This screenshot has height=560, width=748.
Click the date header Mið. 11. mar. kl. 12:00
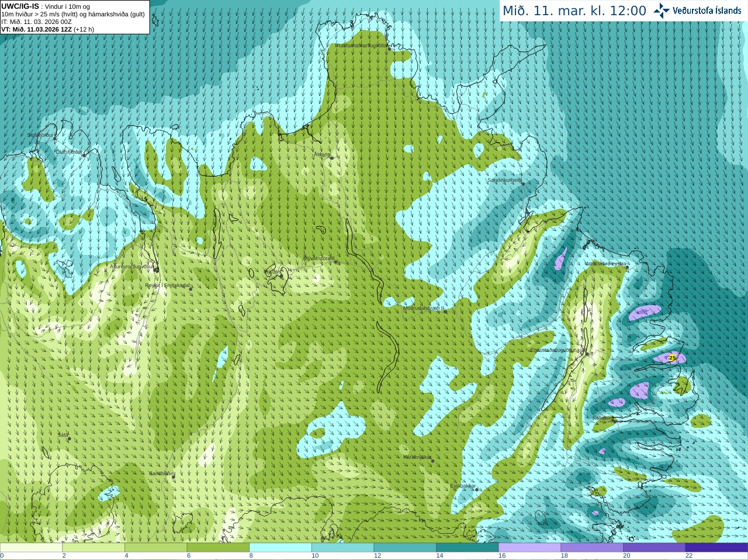pyautogui.click(x=574, y=11)
